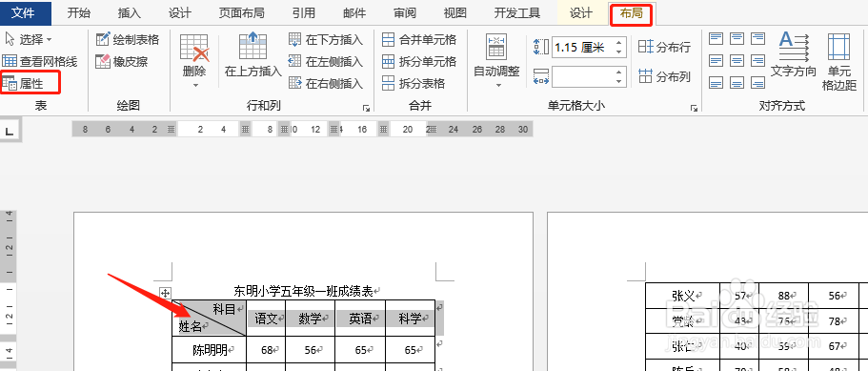Open 行和列 dialog launcher
This screenshot has width=868, height=371.
pos(366,108)
